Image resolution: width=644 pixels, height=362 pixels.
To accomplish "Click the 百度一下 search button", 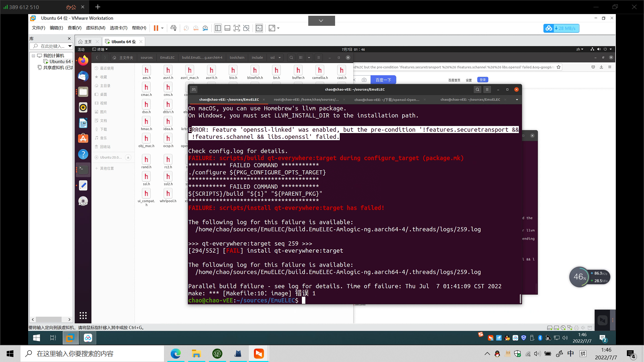I will point(383,80).
